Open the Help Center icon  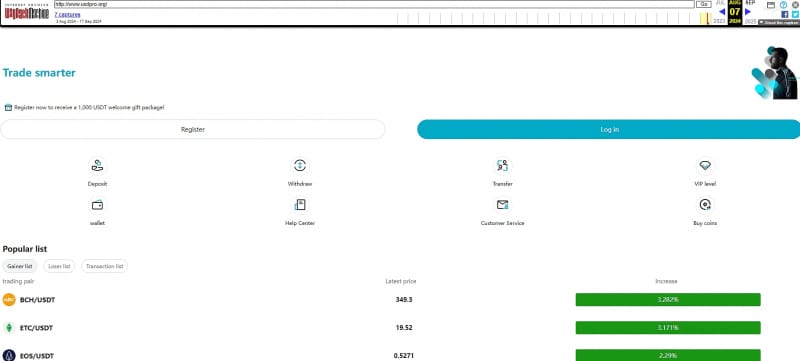pyautogui.click(x=299, y=205)
